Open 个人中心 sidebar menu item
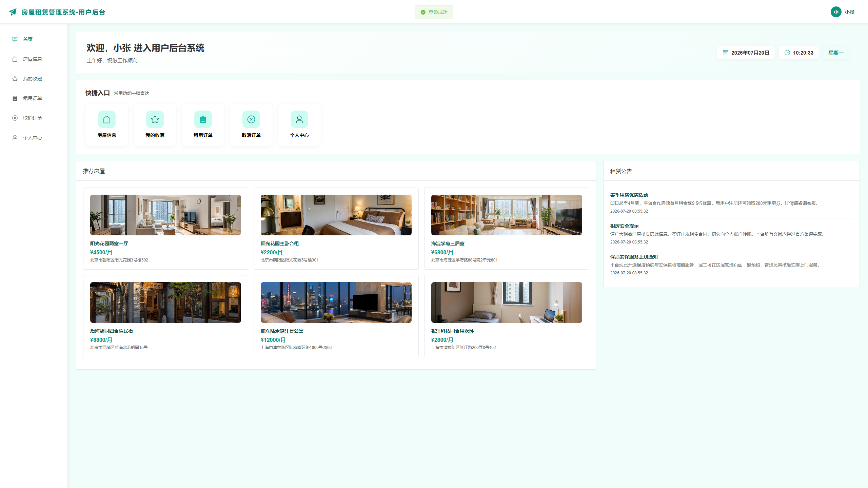Viewport: 868px width, 488px height. point(33,138)
